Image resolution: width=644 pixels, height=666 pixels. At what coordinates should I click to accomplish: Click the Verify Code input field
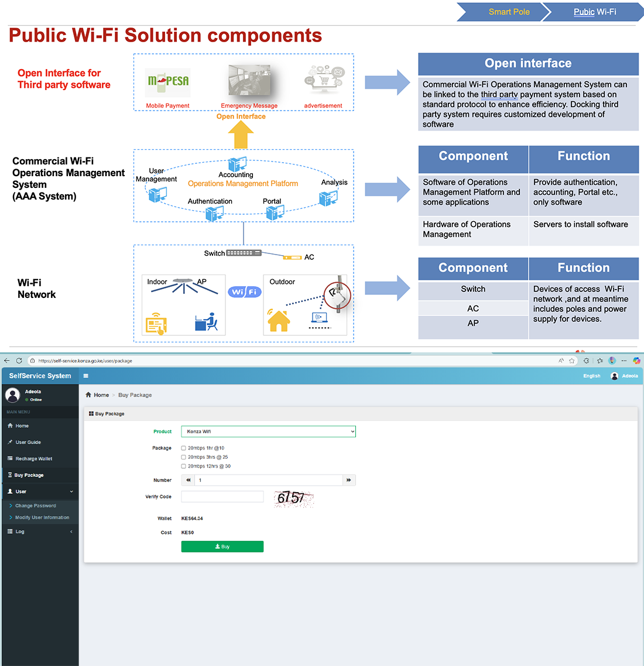[x=222, y=497]
